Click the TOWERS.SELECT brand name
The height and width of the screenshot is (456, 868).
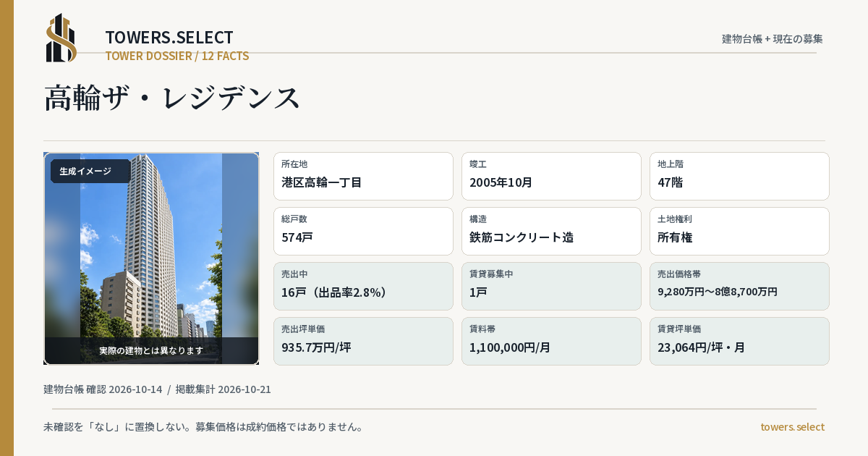click(169, 38)
